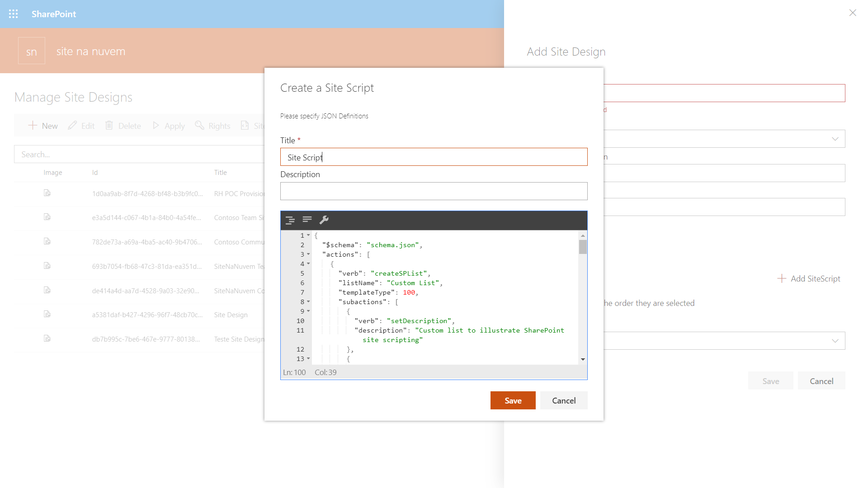
Task: Click the Apply play icon in command bar
Action: (x=156, y=126)
